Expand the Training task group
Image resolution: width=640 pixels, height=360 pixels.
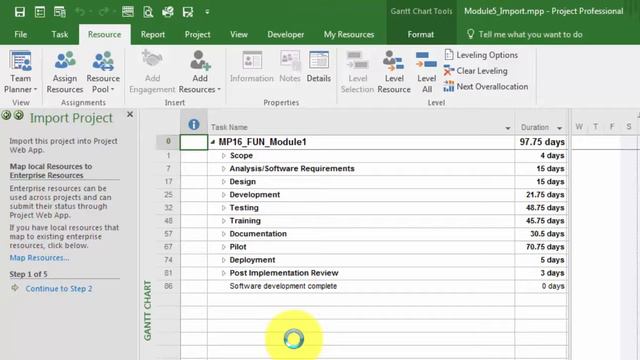[x=223, y=221]
